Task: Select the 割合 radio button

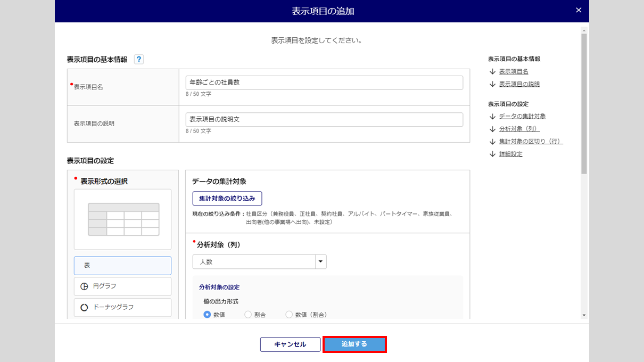Action: click(x=248, y=315)
